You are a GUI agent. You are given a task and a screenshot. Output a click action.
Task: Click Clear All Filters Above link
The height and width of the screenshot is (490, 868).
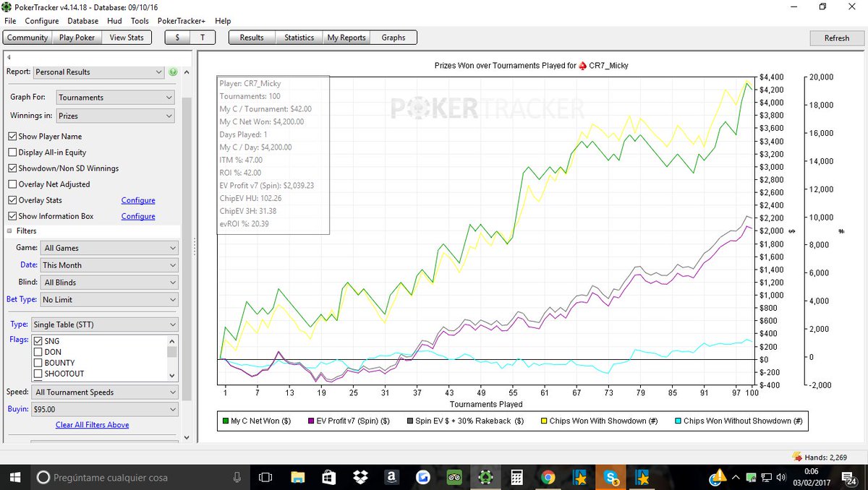coord(93,425)
